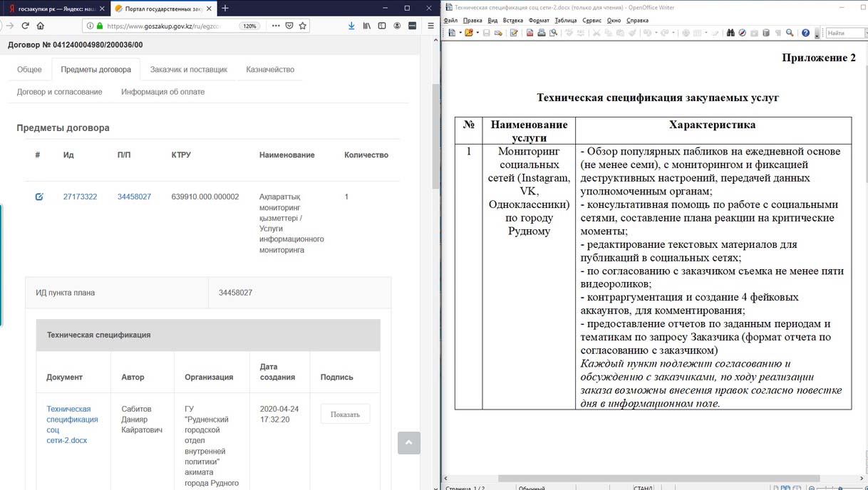The height and width of the screenshot is (490, 868).
Task: Click extension icon beside account icon
Action: click(x=412, y=26)
